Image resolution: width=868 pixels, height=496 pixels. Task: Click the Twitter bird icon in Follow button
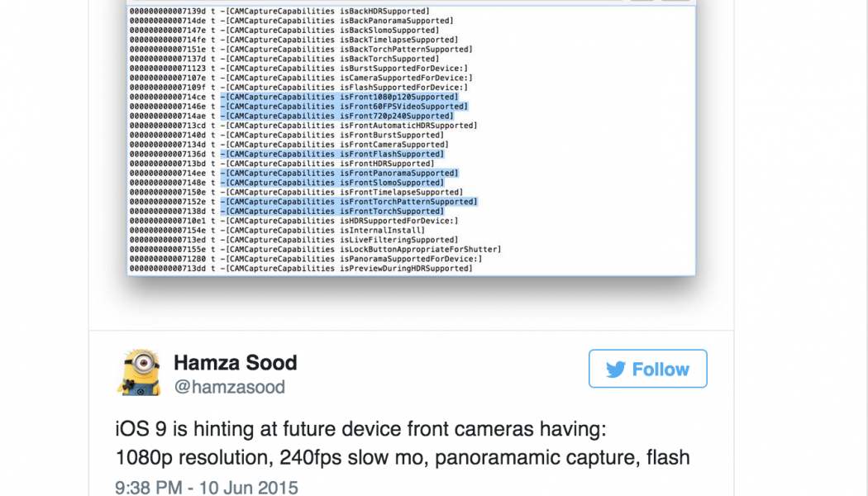pyautogui.click(x=615, y=370)
